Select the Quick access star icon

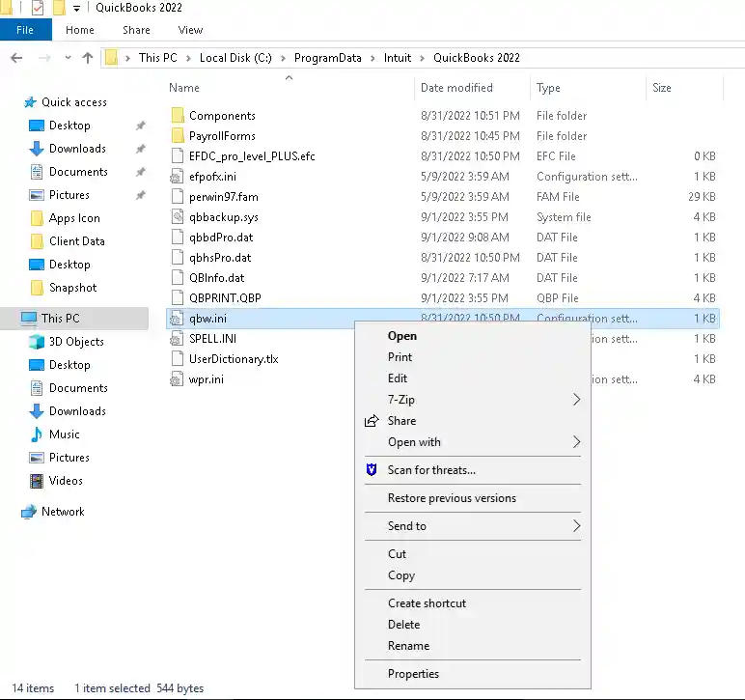click(x=31, y=102)
